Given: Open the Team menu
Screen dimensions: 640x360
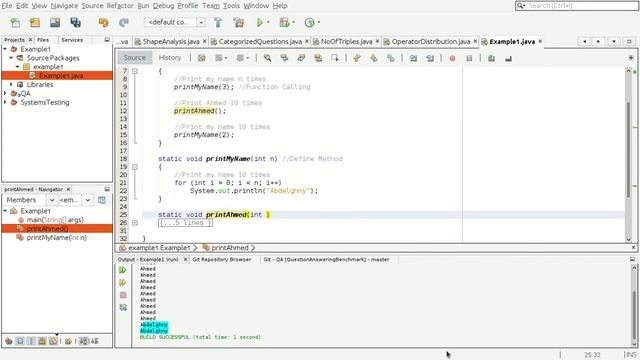Looking at the screenshot, I should pos(211,6).
